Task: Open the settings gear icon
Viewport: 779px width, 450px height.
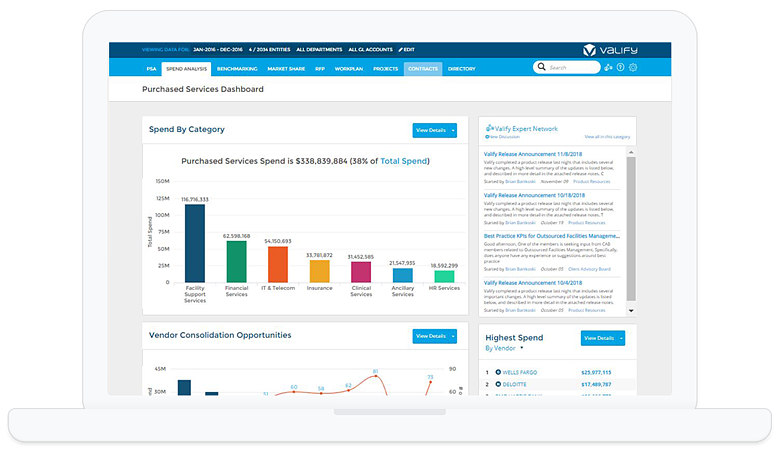Action: (633, 67)
